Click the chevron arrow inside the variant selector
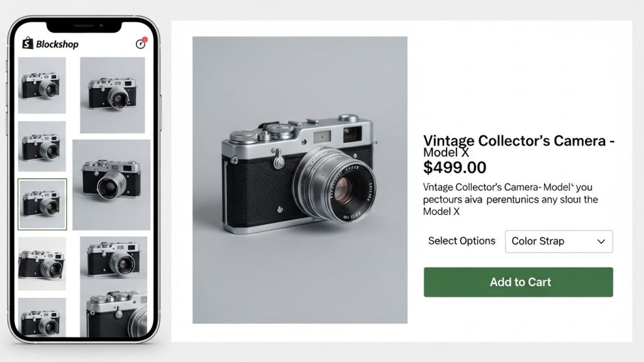Viewport: 644px width, 362px height. pyautogui.click(x=600, y=241)
